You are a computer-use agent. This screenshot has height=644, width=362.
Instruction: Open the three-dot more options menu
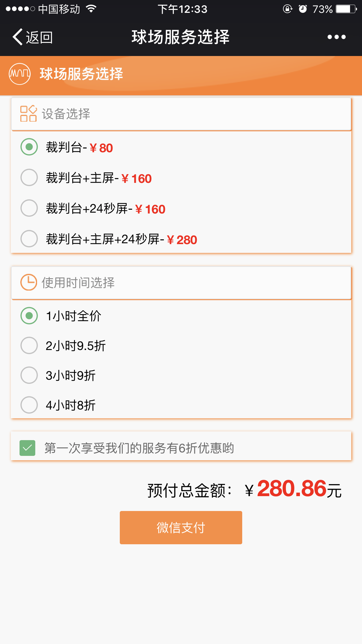pos(336,37)
